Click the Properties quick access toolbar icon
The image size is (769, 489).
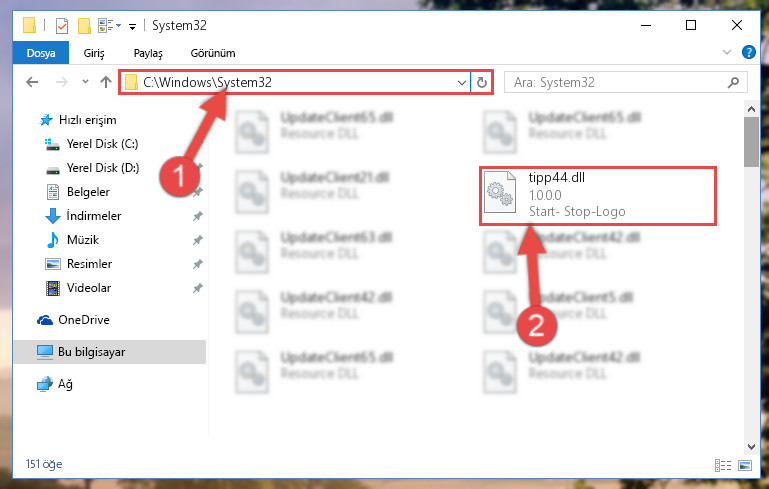point(62,26)
